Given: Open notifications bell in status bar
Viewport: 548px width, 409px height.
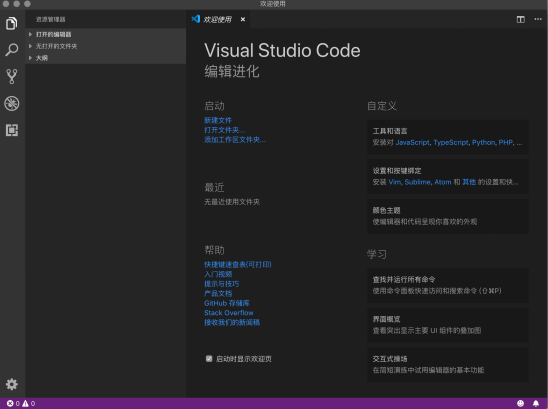Looking at the screenshot, I should click(536, 403).
